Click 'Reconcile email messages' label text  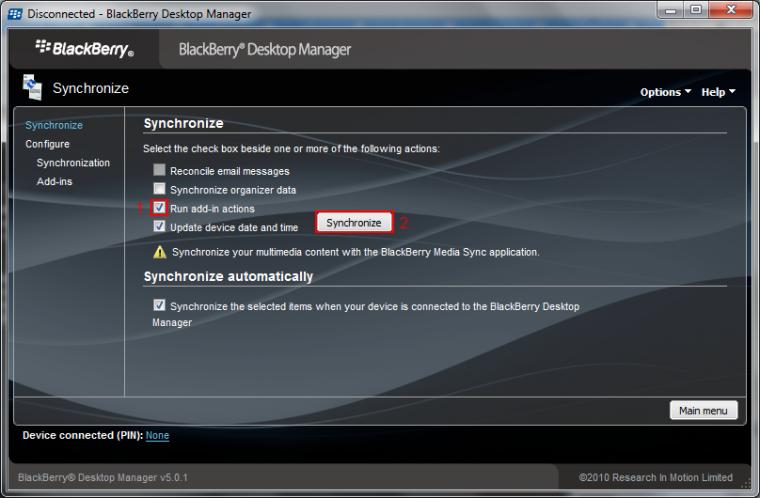coord(230,171)
